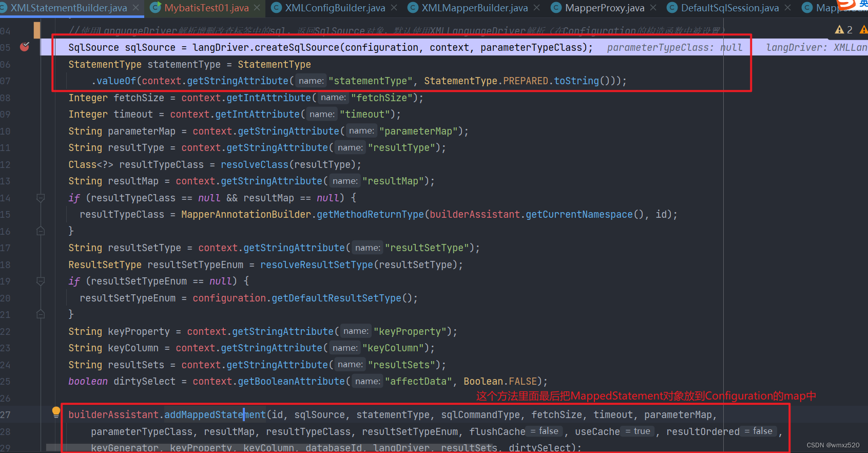Click "timeout" string literal
Screen dimensions: 868x453
364,114
